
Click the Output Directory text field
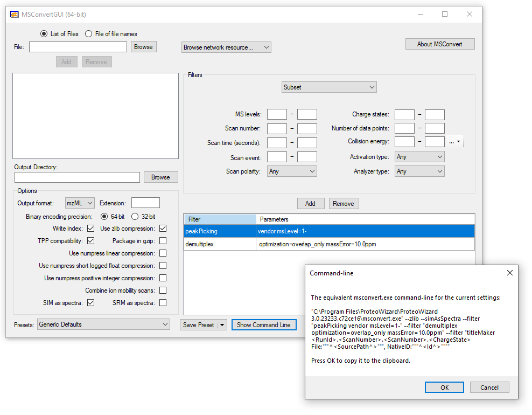tap(77, 177)
